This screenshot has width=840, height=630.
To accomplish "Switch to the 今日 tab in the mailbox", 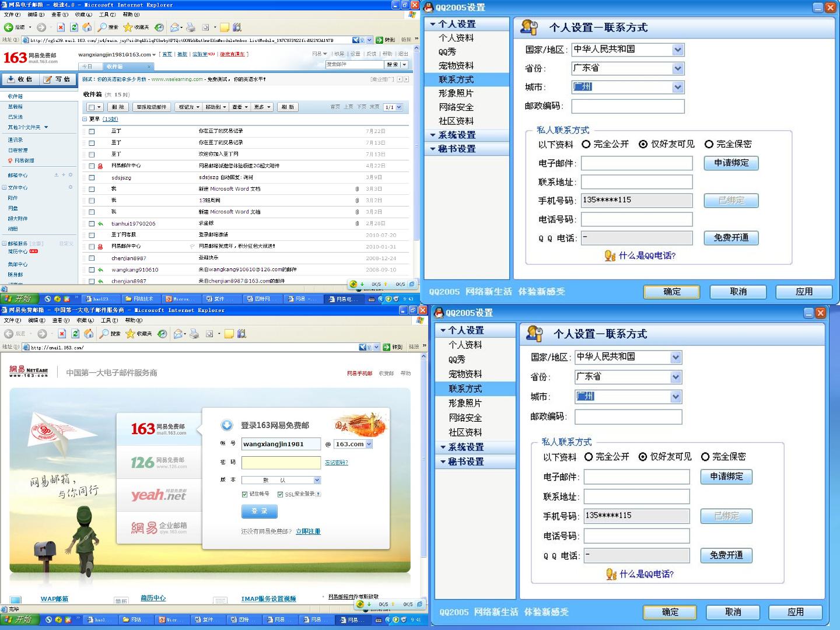I will pos(87,66).
